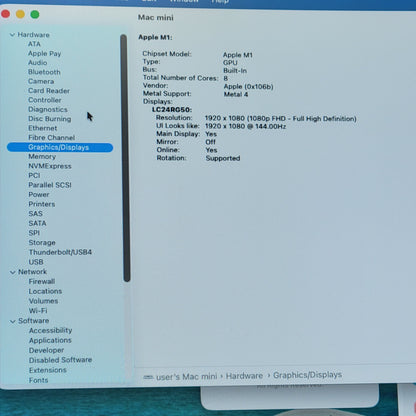Click the Supported rotation value
The width and height of the screenshot is (416, 416).
coord(223,158)
